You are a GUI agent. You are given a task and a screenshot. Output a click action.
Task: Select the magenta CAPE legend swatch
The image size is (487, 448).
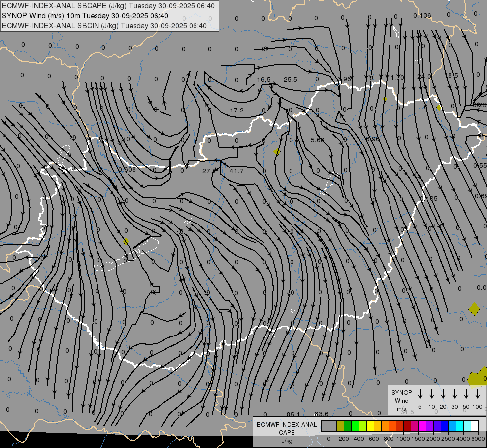422,426
